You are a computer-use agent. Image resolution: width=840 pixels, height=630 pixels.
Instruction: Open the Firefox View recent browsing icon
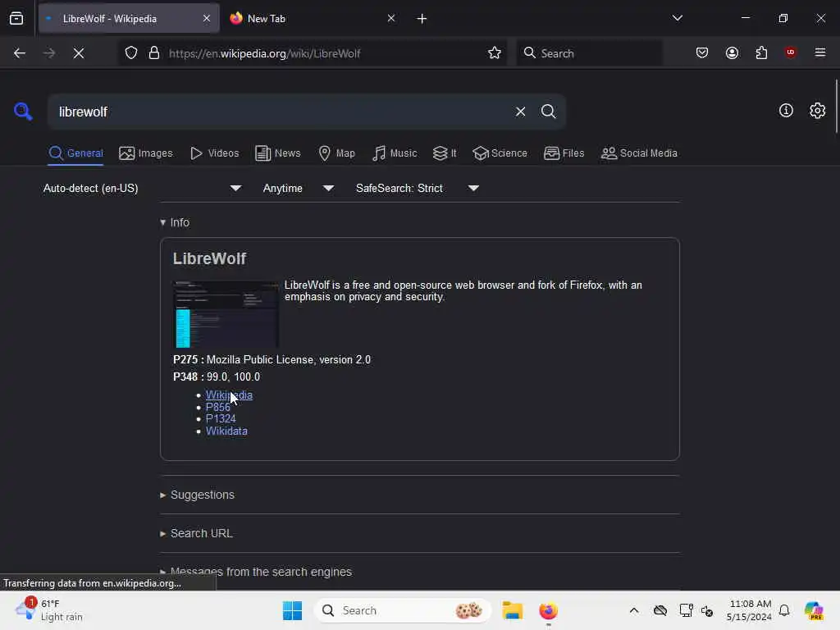(16, 19)
